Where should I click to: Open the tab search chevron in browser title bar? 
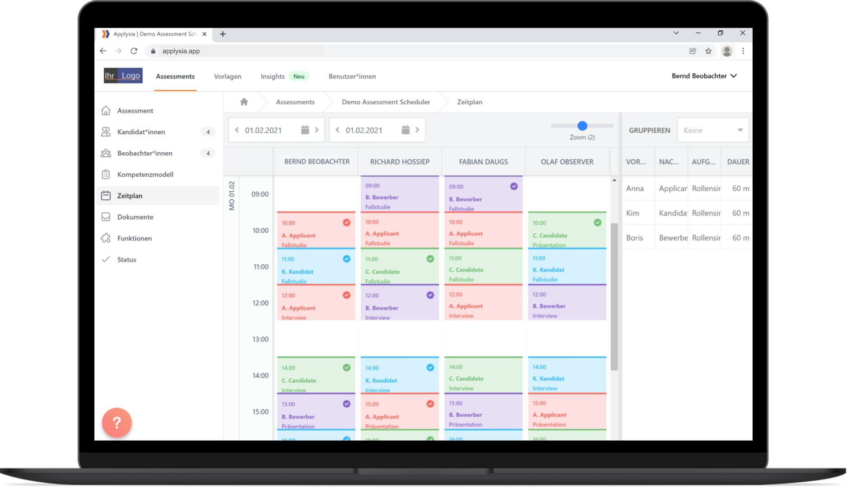point(676,33)
